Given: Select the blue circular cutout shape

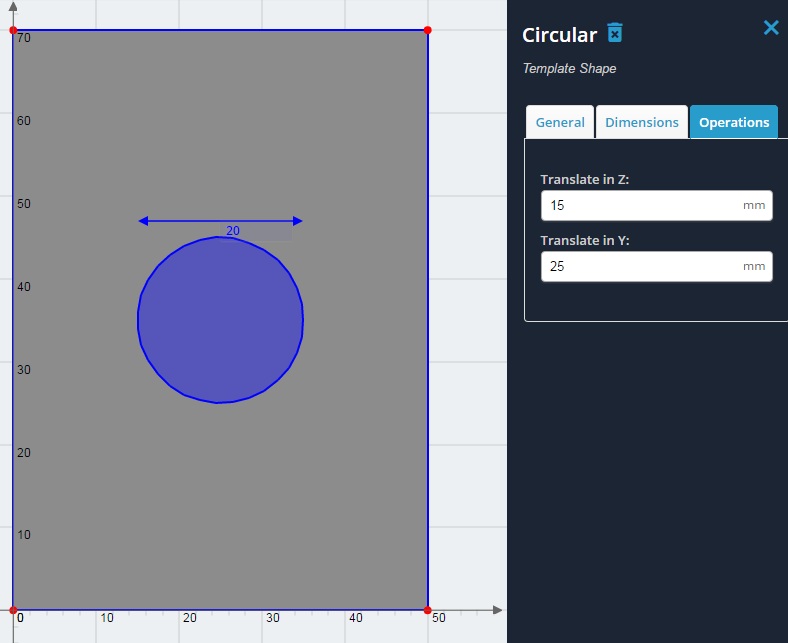Looking at the screenshot, I should pos(220,320).
